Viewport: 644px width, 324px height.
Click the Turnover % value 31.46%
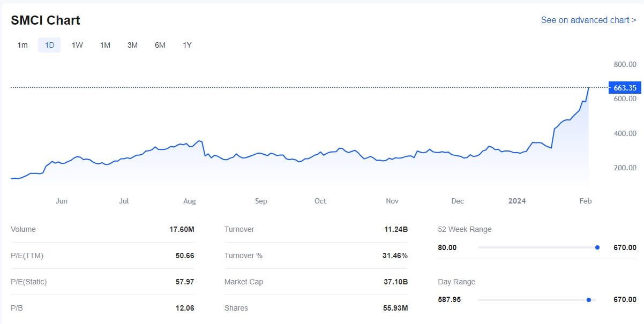395,255
